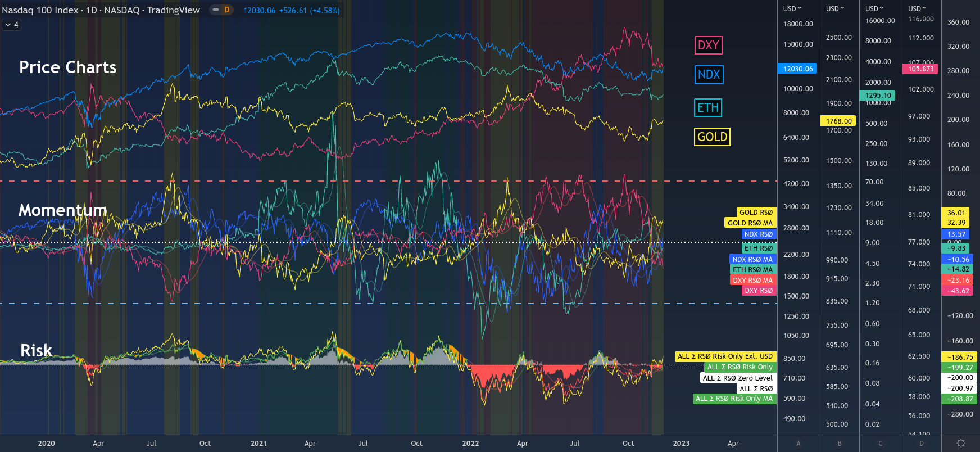This screenshot has height=452, width=980.
Task: Click the Nasdaq 100 Index symbol title
Action: click(x=101, y=10)
